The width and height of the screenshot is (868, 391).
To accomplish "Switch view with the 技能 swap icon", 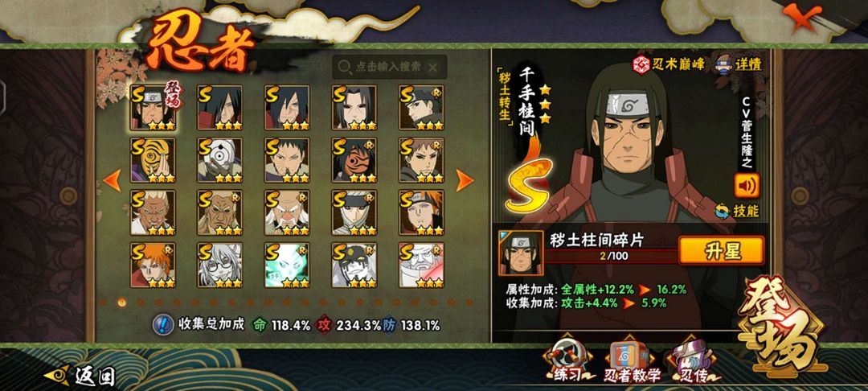I will (722, 211).
